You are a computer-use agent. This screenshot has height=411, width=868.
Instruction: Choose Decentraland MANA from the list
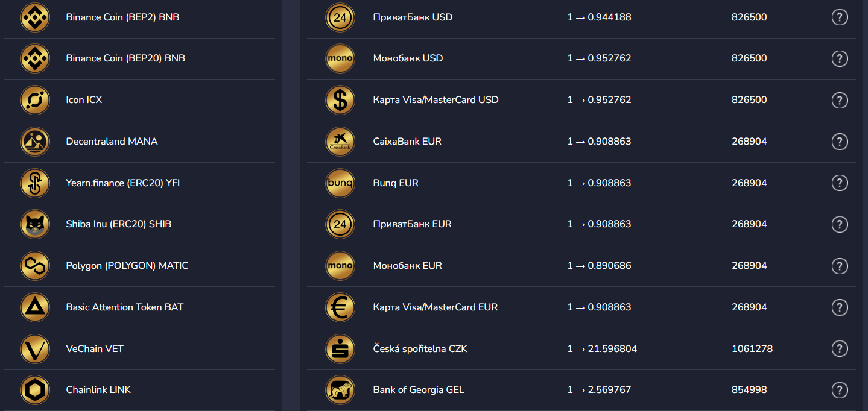(139, 142)
